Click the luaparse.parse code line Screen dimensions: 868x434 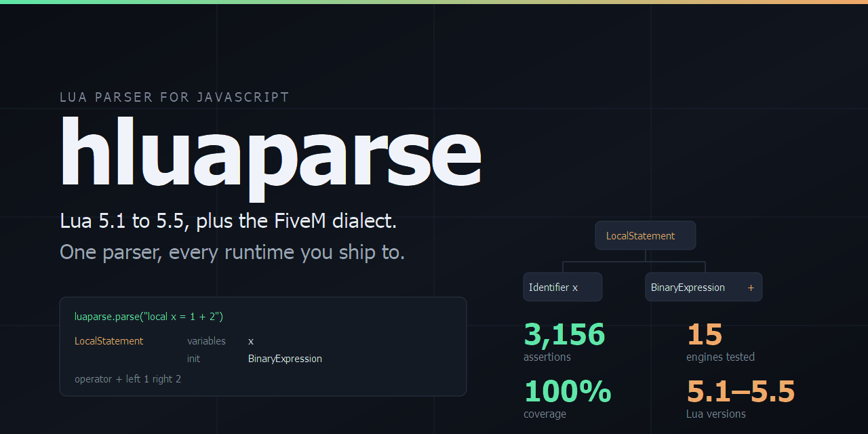pos(149,316)
